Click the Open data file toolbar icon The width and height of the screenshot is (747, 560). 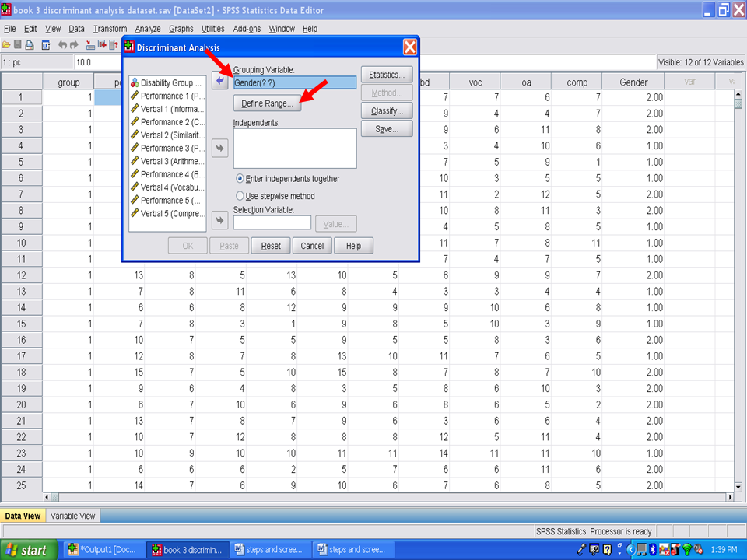pyautogui.click(x=6, y=45)
